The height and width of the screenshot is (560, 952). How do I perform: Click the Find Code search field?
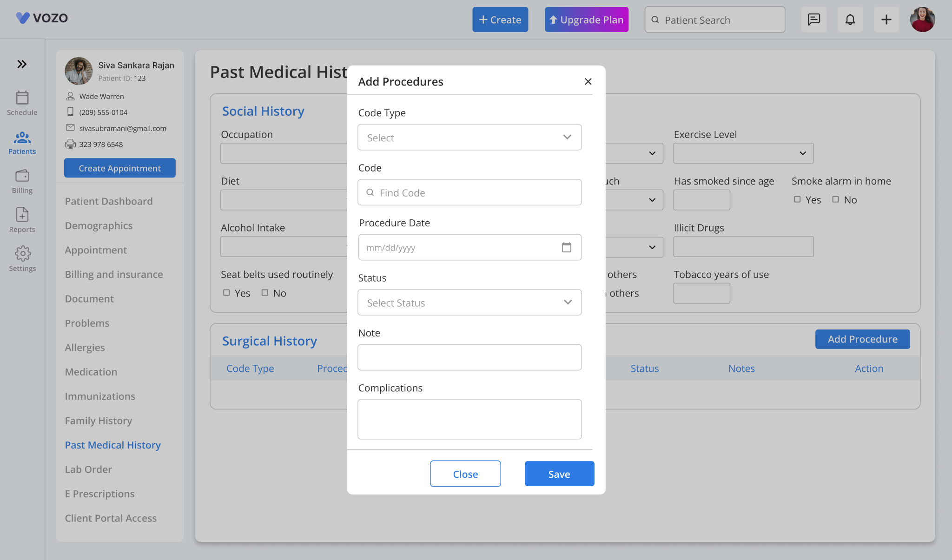pyautogui.click(x=469, y=192)
